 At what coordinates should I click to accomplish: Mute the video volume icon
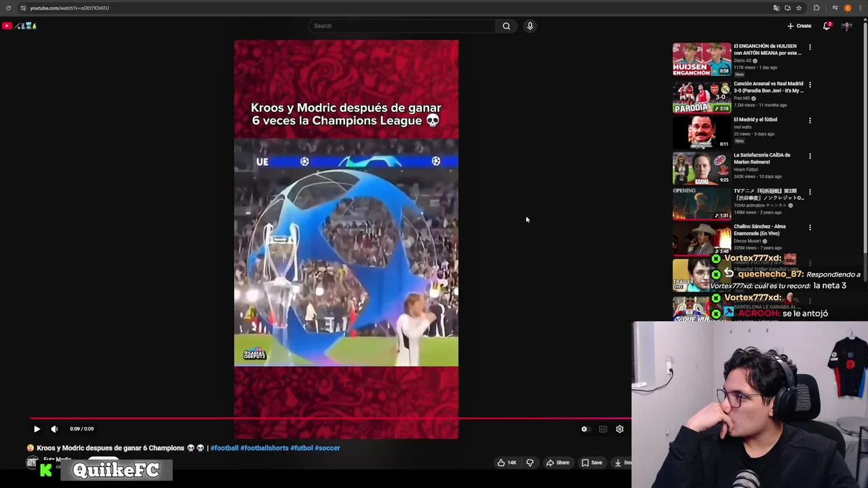[54, 429]
